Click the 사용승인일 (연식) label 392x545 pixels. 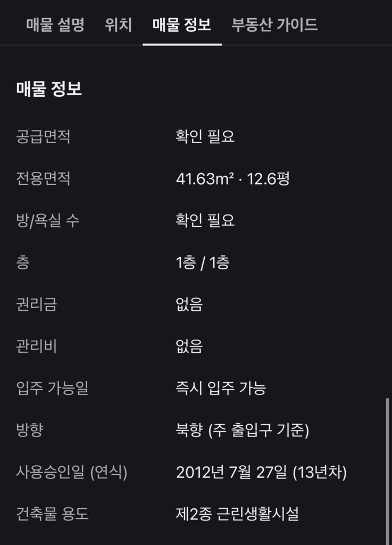pyautogui.click(x=71, y=473)
